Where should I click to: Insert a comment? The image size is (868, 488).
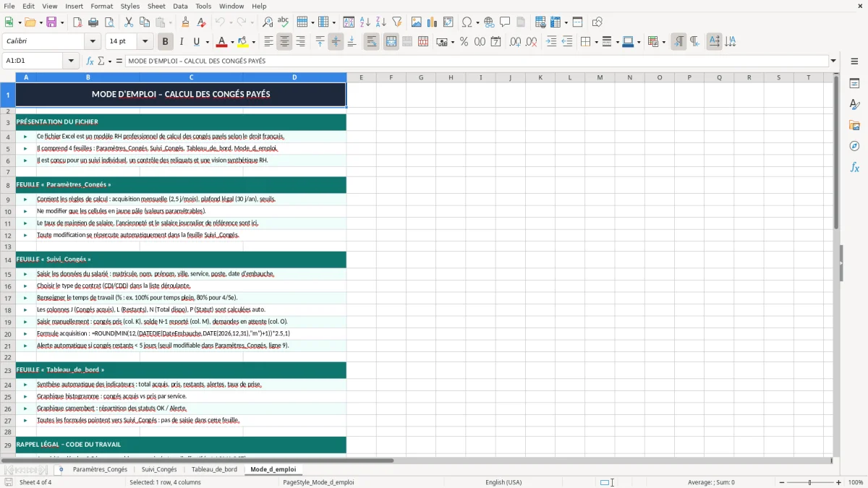(x=506, y=22)
